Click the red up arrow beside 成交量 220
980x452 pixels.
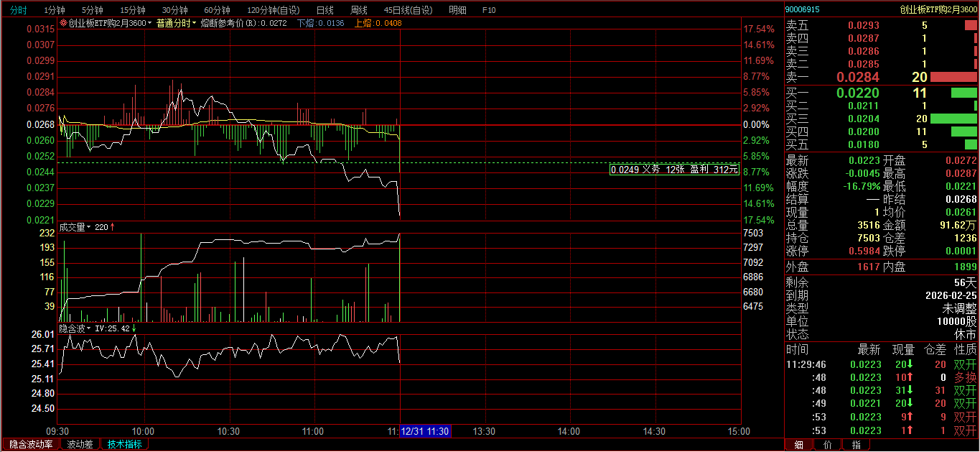113,227
